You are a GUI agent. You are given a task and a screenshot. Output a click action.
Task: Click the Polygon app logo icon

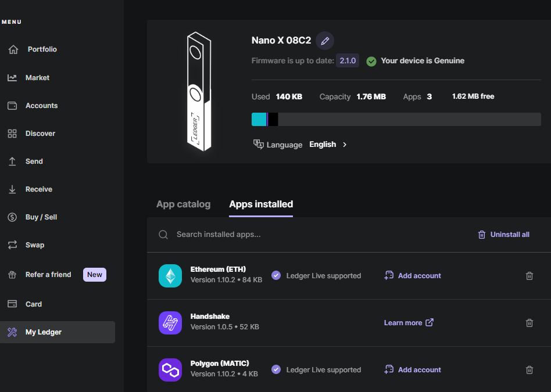[170, 370]
